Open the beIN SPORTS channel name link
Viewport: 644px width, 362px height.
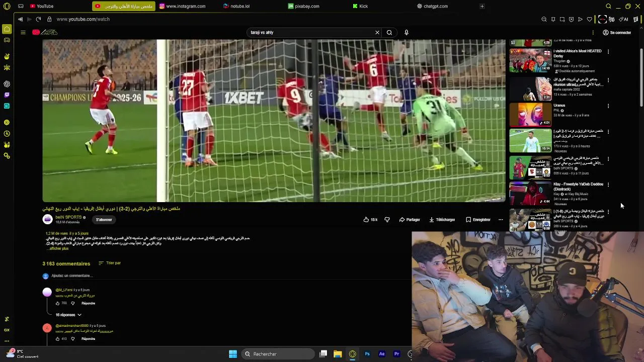pyautogui.click(x=68, y=217)
